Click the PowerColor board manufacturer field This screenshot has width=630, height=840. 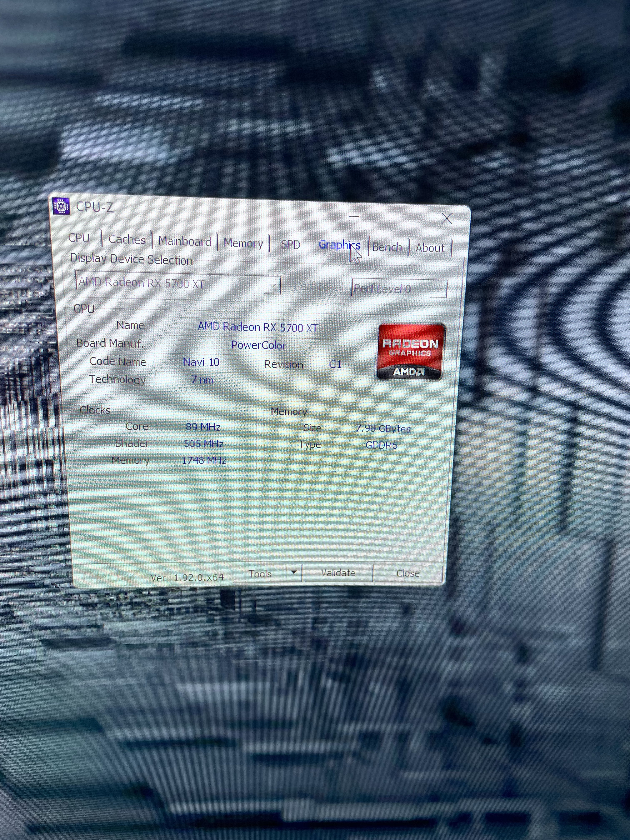pyautogui.click(x=258, y=345)
